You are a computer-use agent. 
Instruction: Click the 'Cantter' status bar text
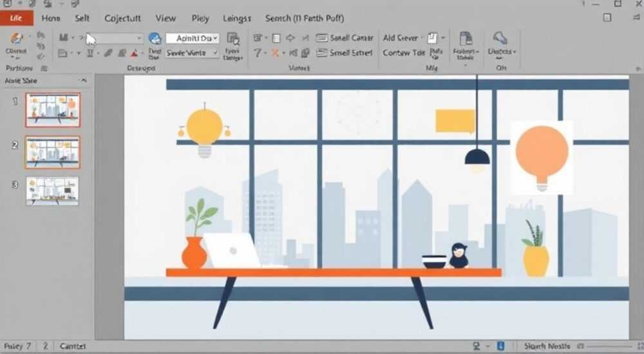[72, 346]
